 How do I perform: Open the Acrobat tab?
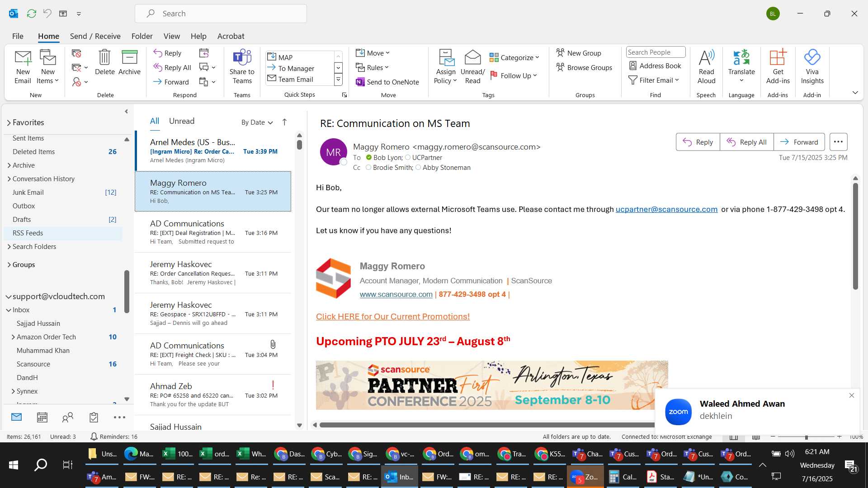(x=231, y=36)
